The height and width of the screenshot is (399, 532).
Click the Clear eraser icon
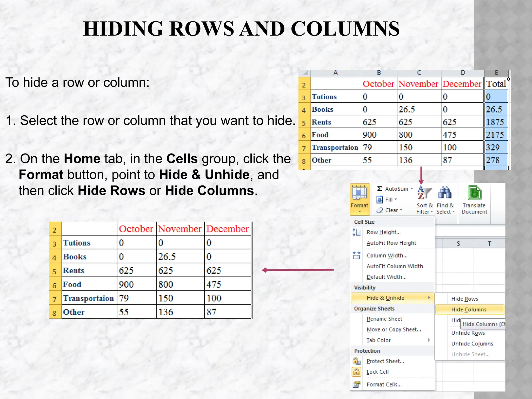[x=380, y=210]
